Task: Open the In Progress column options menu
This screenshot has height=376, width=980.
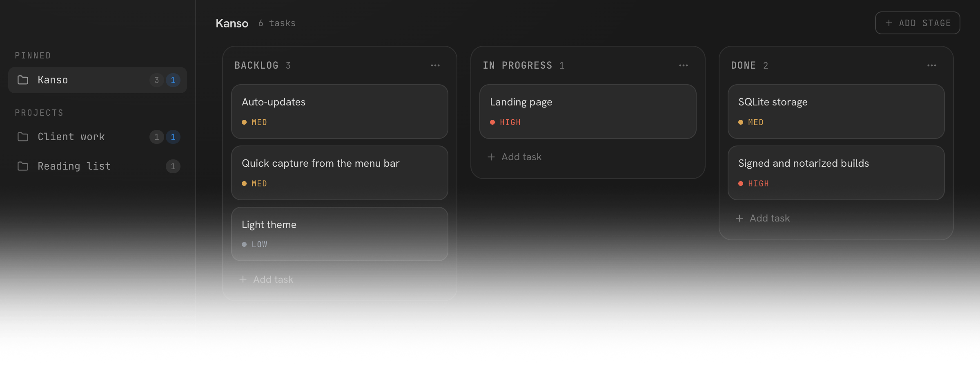Action: click(684, 65)
